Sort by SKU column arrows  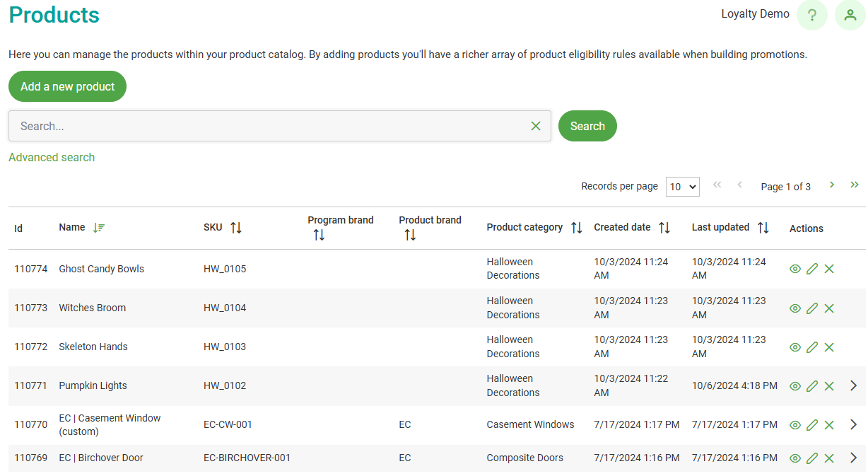pos(236,228)
